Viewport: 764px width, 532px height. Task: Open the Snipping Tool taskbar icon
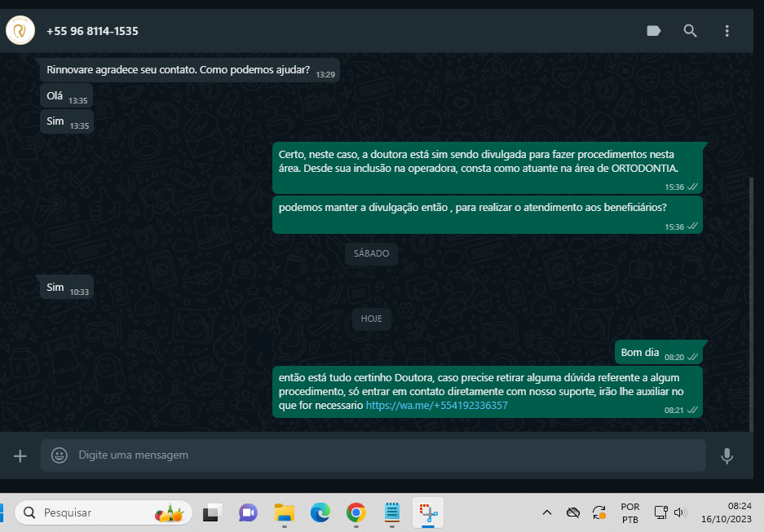click(x=428, y=512)
